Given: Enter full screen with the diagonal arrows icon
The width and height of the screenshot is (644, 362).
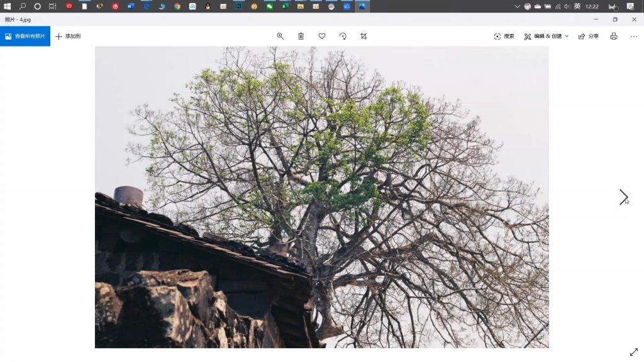Looking at the screenshot, I should 634,352.
